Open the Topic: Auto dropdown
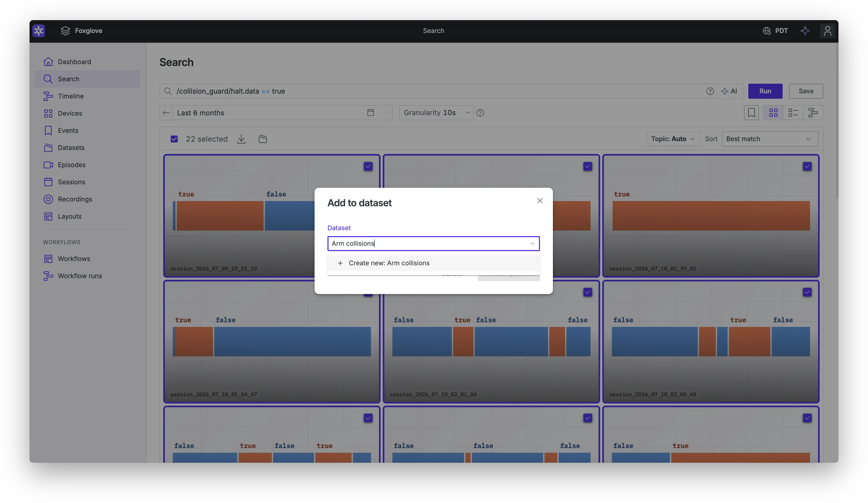Viewport: 868px width, 503px height. click(673, 139)
